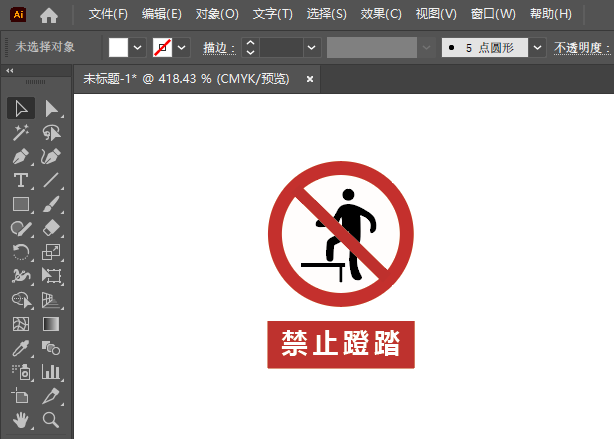The height and width of the screenshot is (439, 614).
Task: Click the red prohibition circle sign on canvas
Action: click(341, 234)
